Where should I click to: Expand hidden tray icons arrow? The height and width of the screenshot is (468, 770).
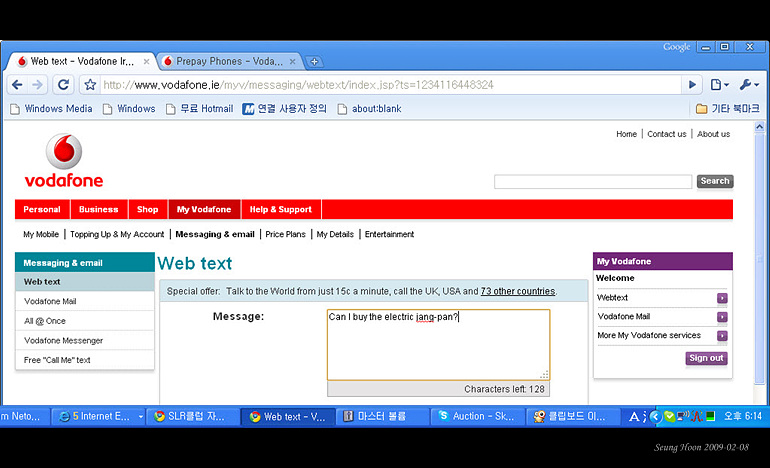pyautogui.click(x=655, y=416)
